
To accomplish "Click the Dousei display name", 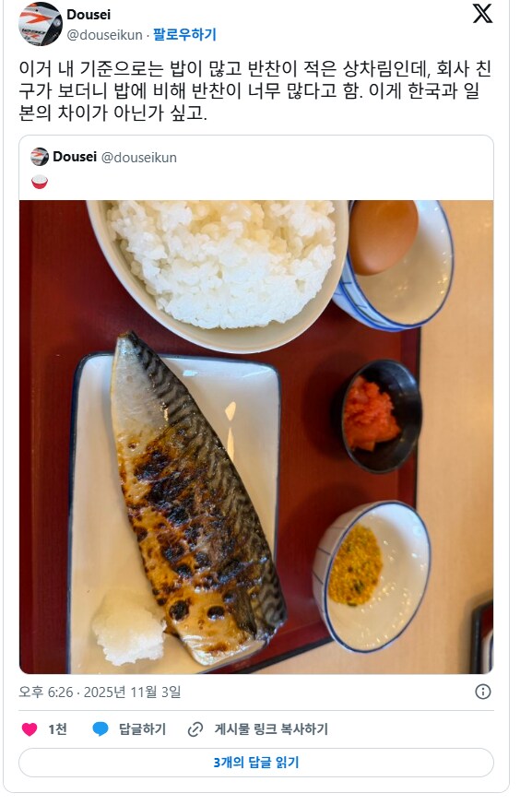I will coord(90,15).
